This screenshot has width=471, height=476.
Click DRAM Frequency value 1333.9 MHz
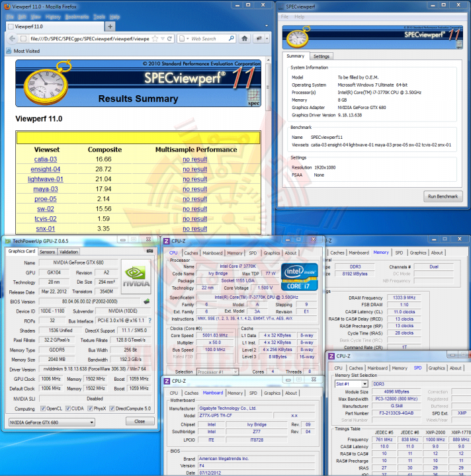404,297
